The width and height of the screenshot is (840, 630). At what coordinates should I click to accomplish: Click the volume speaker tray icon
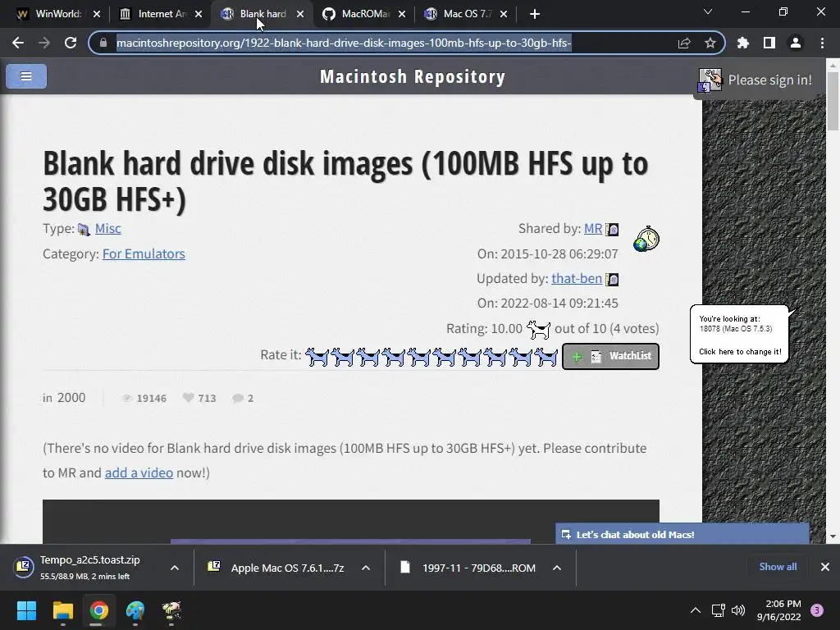pos(738,610)
